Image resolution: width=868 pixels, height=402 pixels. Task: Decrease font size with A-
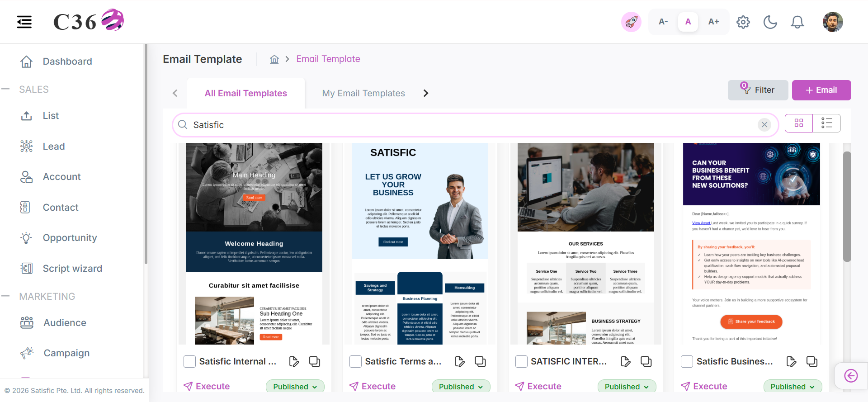(663, 22)
